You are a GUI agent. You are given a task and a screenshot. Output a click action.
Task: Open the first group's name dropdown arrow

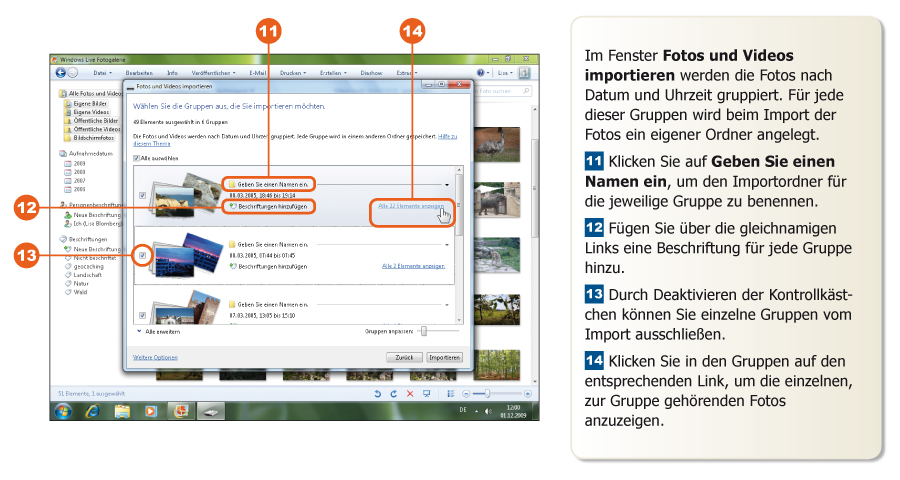[x=447, y=185]
